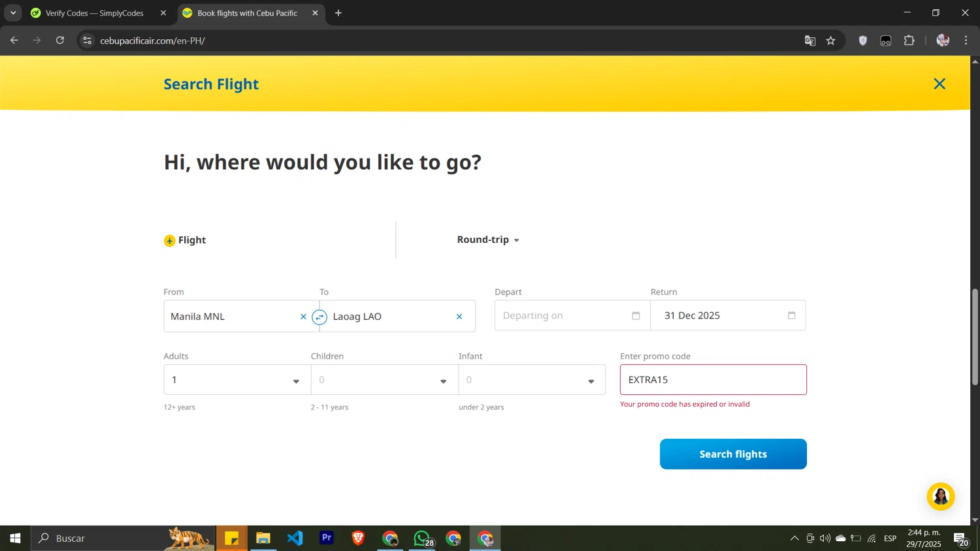
Task: Open the ESP input language indicator
Action: (890, 539)
